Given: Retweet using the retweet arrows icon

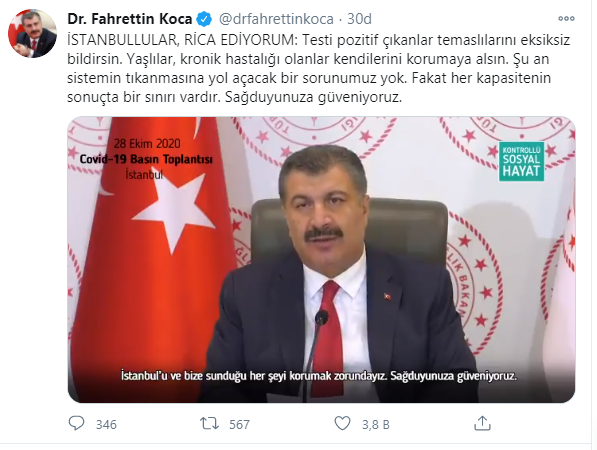Looking at the screenshot, I should click(x=210, y=423).
